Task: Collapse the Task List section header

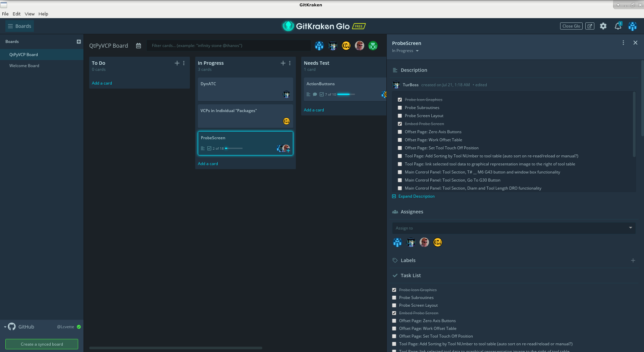Action: click(x=411, y=275)
